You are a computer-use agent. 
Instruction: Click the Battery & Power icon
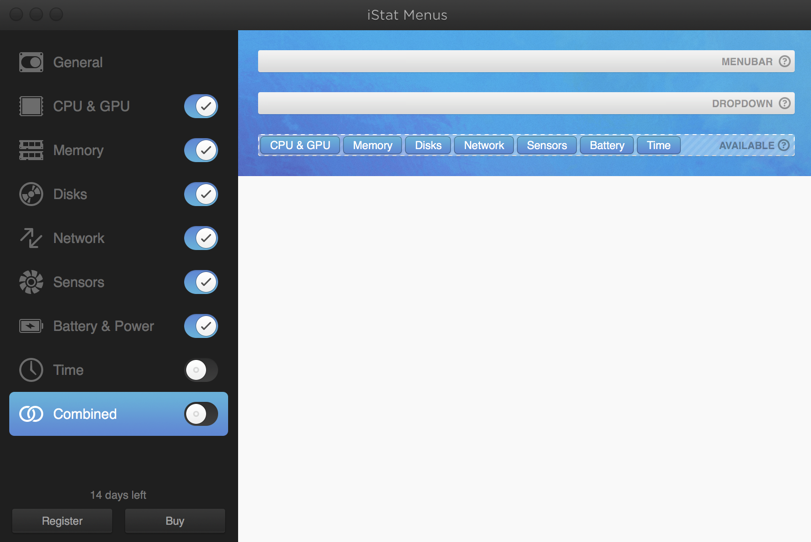(31, 326)
